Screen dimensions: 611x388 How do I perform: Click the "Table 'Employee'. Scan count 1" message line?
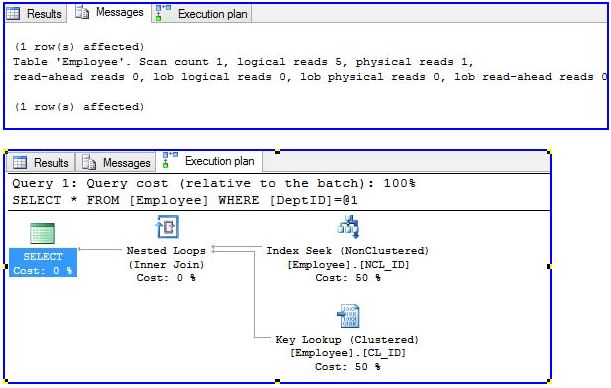tap(243, 62)
